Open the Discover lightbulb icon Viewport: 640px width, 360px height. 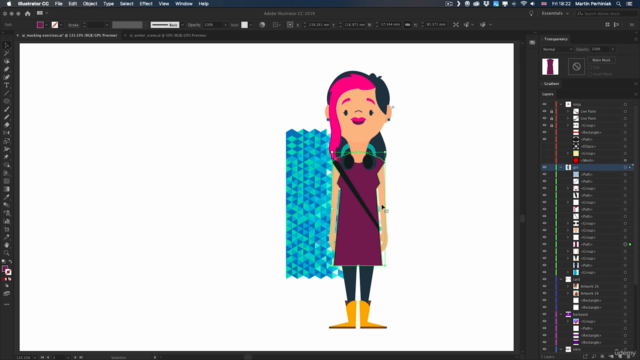click(531, 13)
